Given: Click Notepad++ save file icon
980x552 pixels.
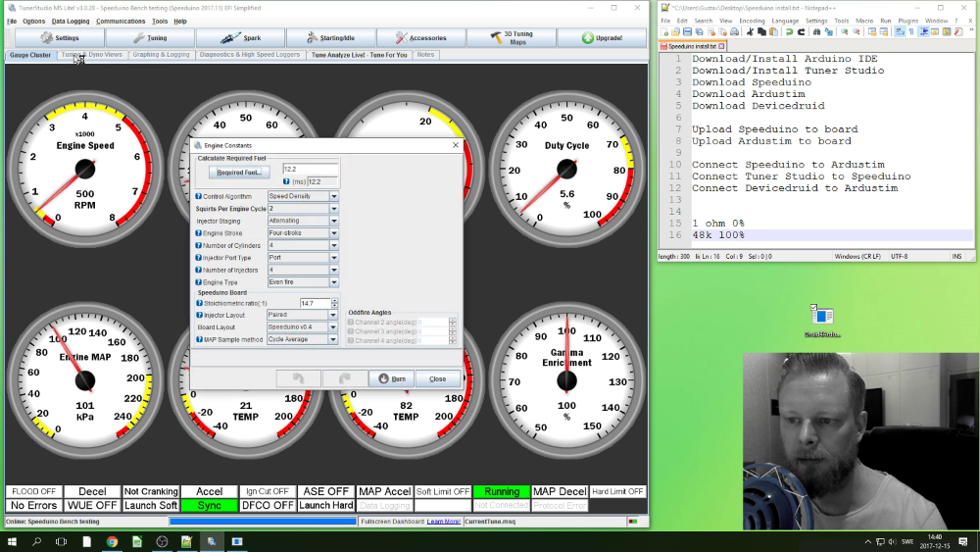Looking at the screenshot, I should (687, 32).
